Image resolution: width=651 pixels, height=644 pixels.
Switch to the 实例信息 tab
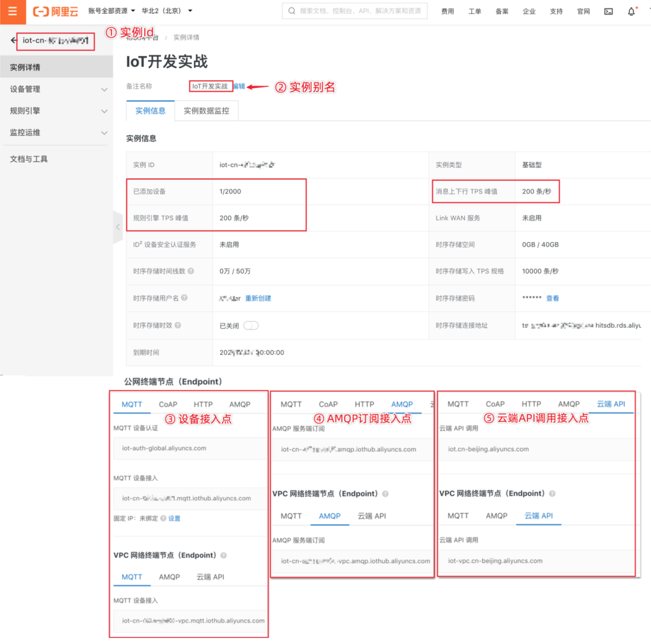(x=150, y=111)
